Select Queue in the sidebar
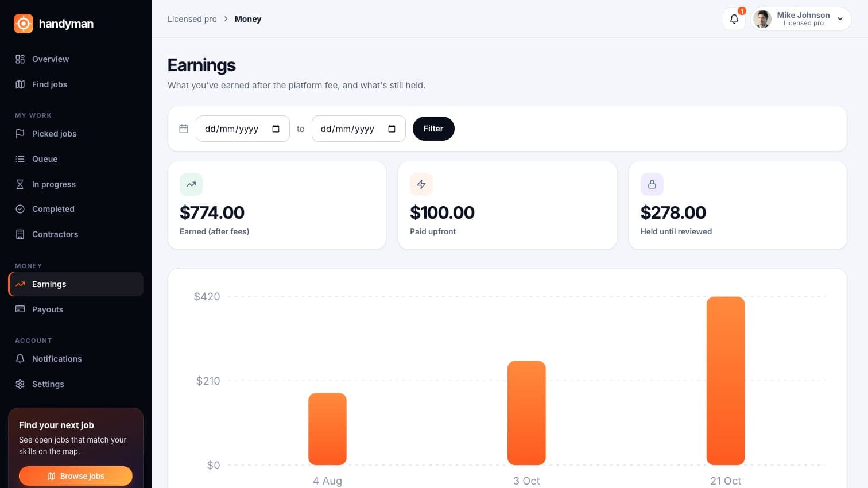Screen dimensions: 868x488 pyautogui.click(x=76, y=159)
